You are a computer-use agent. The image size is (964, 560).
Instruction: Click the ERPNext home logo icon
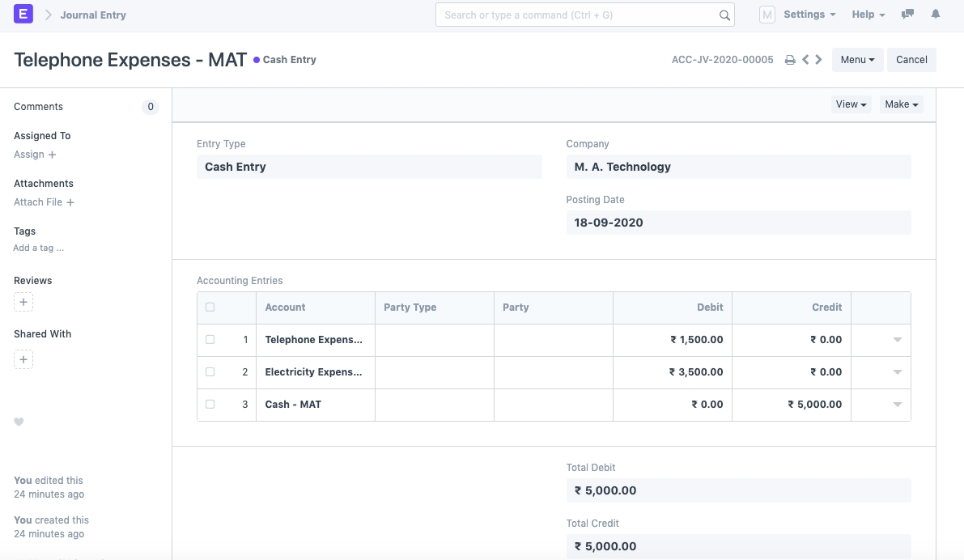coord(23,15)
